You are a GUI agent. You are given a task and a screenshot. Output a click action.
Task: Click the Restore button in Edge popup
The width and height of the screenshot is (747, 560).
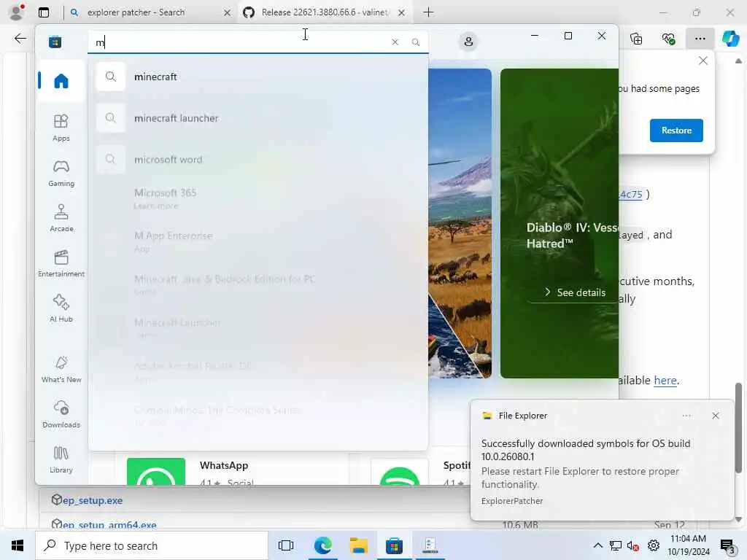[x=676, y=131]
